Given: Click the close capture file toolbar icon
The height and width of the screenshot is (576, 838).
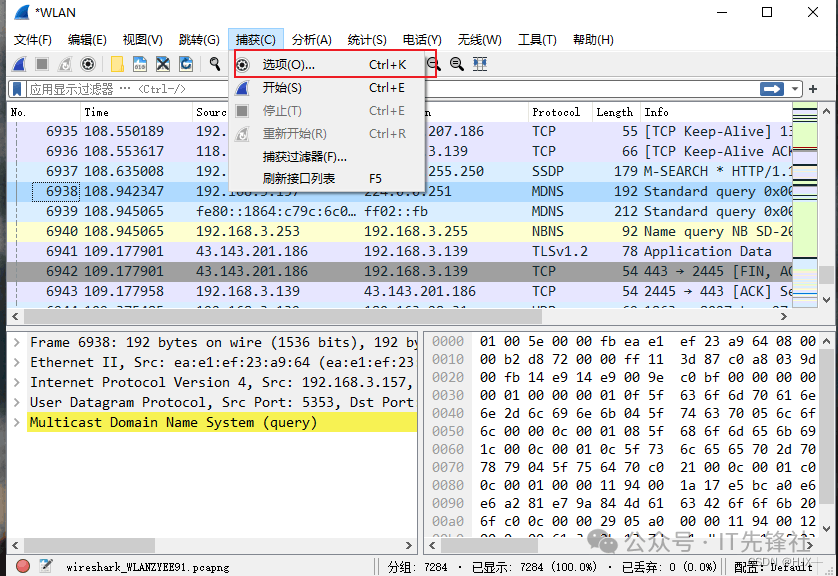Looking at the screenshot, I should tap(164, 64).
